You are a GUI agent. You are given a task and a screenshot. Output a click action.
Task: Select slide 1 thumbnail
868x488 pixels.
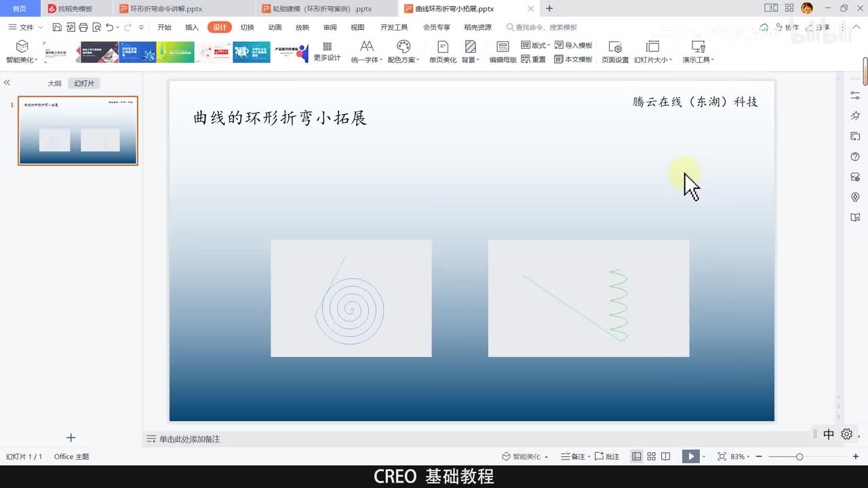[x=78, y=131]
